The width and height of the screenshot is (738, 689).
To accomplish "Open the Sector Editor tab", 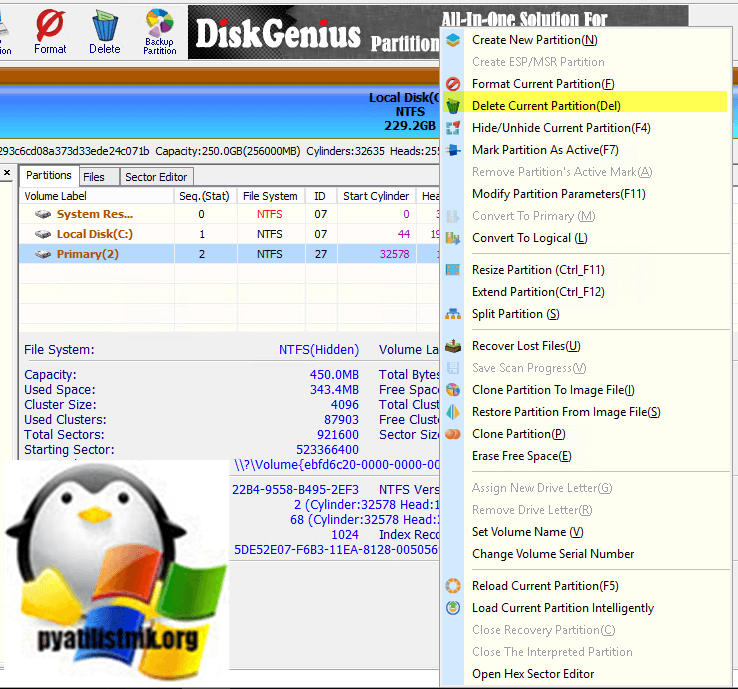I will click(x=156, y=177).
